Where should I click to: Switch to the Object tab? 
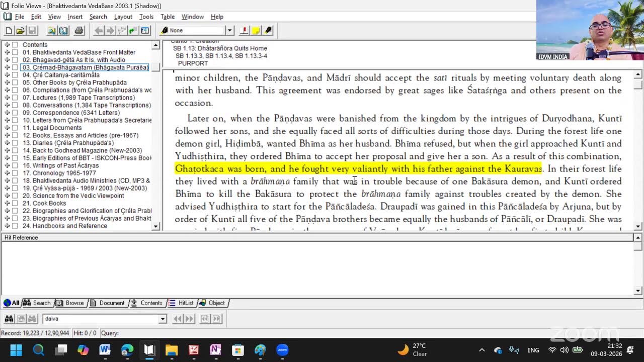pos(213,303)
